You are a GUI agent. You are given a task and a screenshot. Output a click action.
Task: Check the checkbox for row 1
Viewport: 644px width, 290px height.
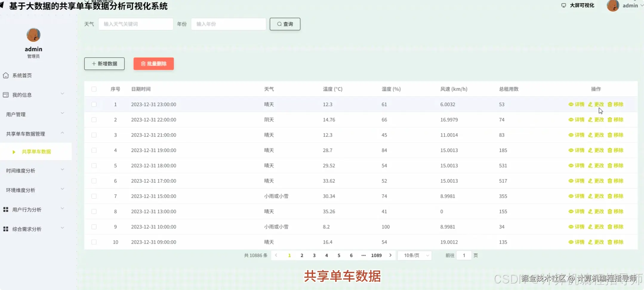(94, 104)
